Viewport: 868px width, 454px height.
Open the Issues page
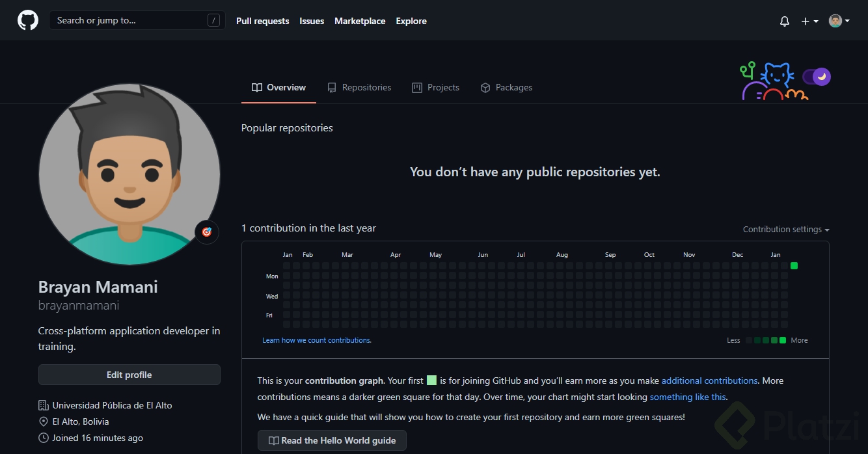point(312,21)
